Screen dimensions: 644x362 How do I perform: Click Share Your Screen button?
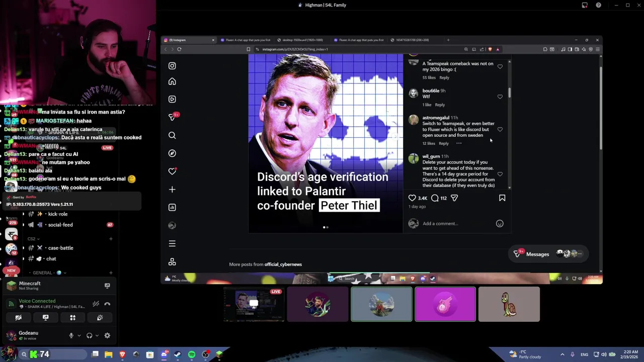[x=45, y=318]
